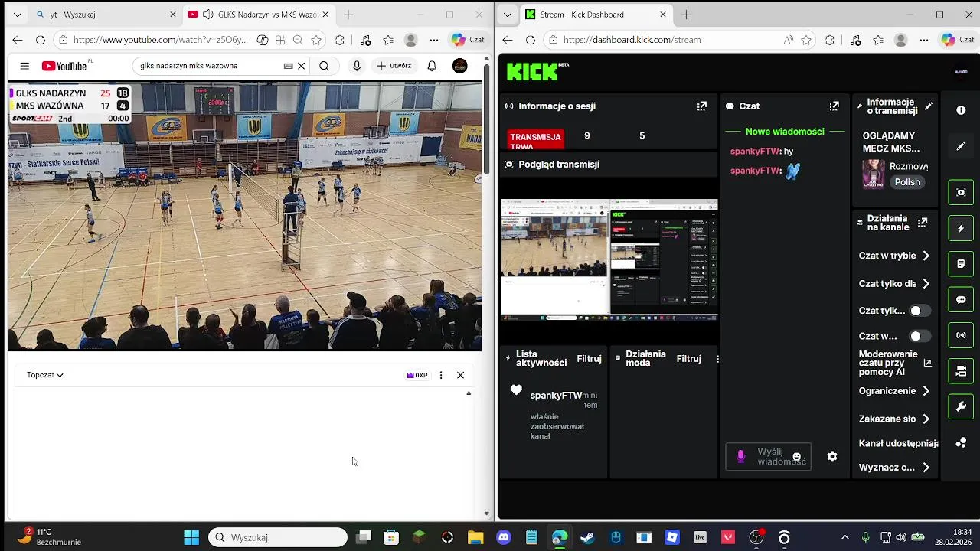This screenshot has height=551, width=980.
Task: Open the Windows Start menu
Action: point(191,537)
